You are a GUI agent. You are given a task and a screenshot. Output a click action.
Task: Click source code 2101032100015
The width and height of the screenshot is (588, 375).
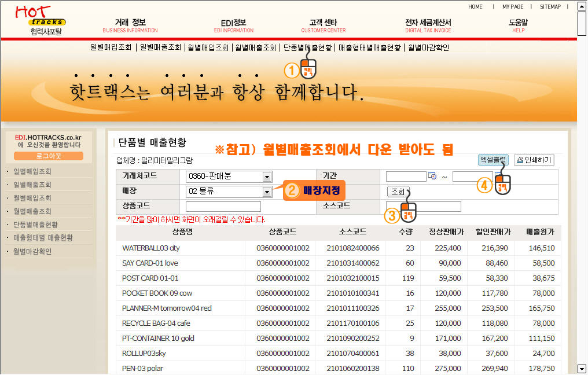pos(353,278)
